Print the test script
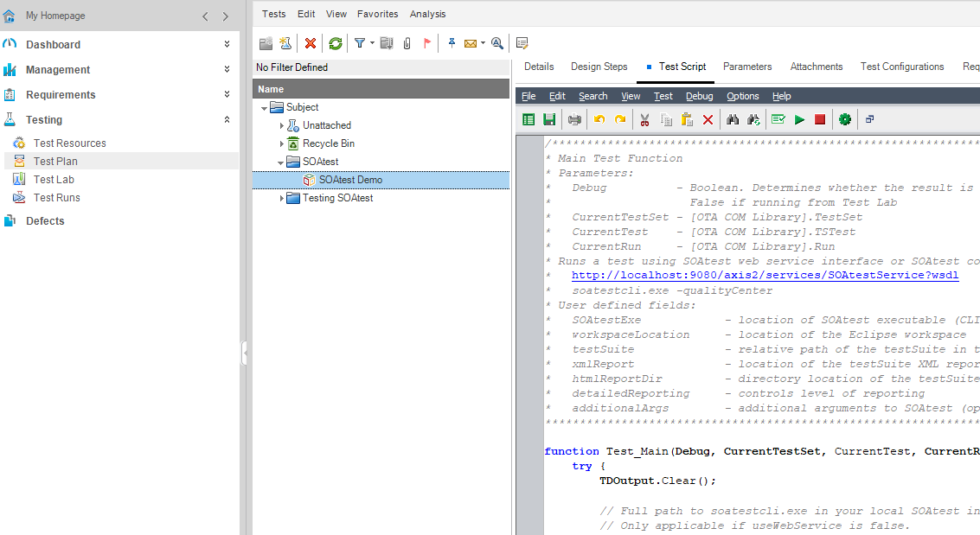The image size is (980, 535). (x=574, y=119)
